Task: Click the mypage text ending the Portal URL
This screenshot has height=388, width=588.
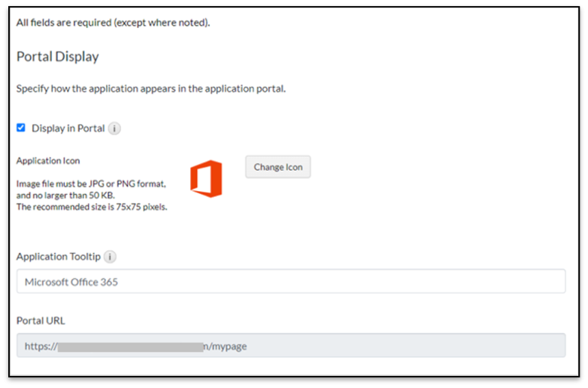Action: click(x=229, y=347)
